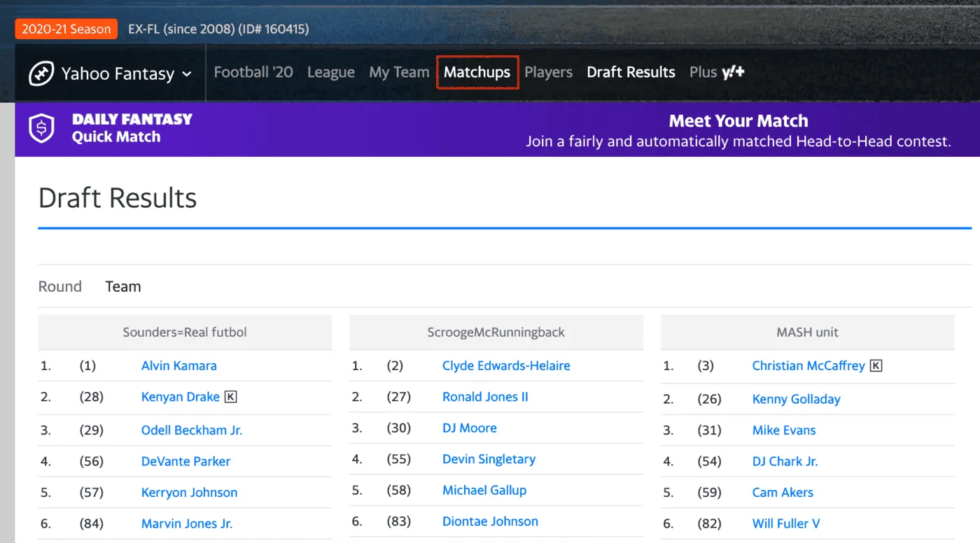Open the Players menu item
This screenshot has width=980, height=543.
(x=548, y=72)
